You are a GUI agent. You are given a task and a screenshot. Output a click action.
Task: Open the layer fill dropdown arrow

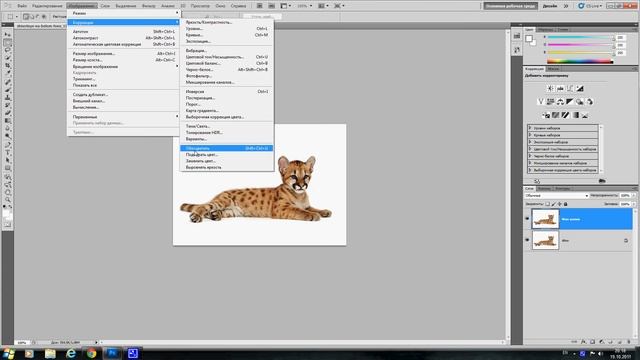point(634,204)
